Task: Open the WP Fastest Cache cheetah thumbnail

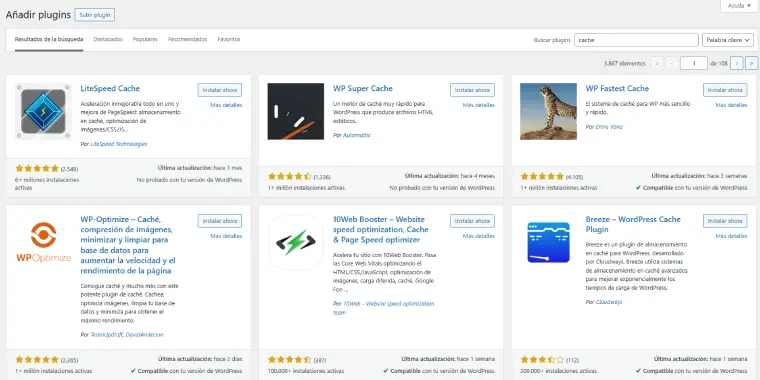Action: pyautogui.click(x=548, y=111)
